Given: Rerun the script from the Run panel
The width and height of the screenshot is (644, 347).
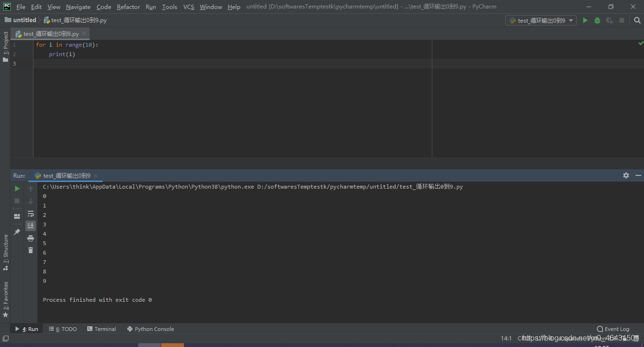Looking at the screenshot, I should point(17,189).
